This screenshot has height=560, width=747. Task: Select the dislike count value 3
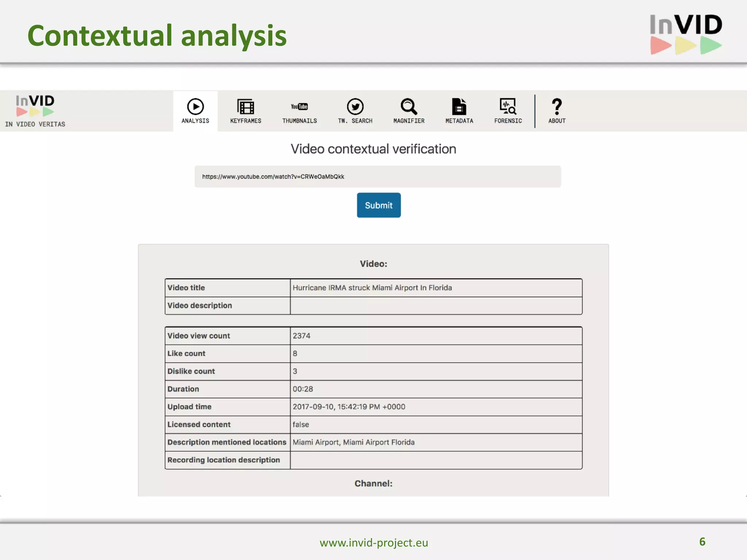[295, 371]
